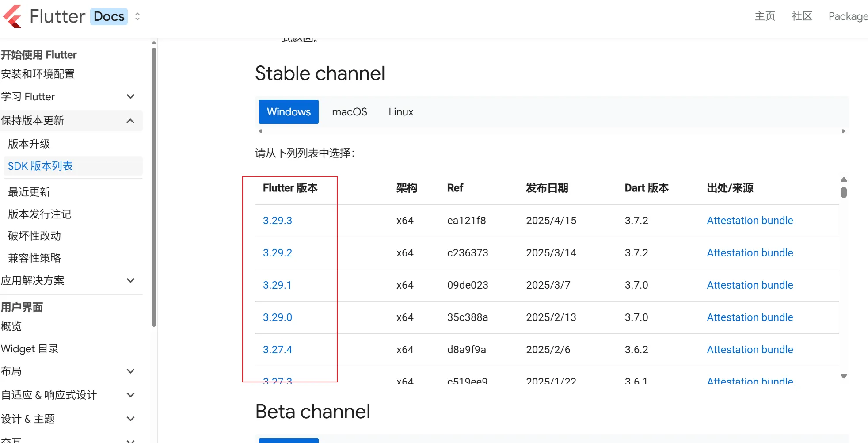Click the release date 2025/2/13
The height and width of the screenshot is (443, 868).
pos(551,317)
